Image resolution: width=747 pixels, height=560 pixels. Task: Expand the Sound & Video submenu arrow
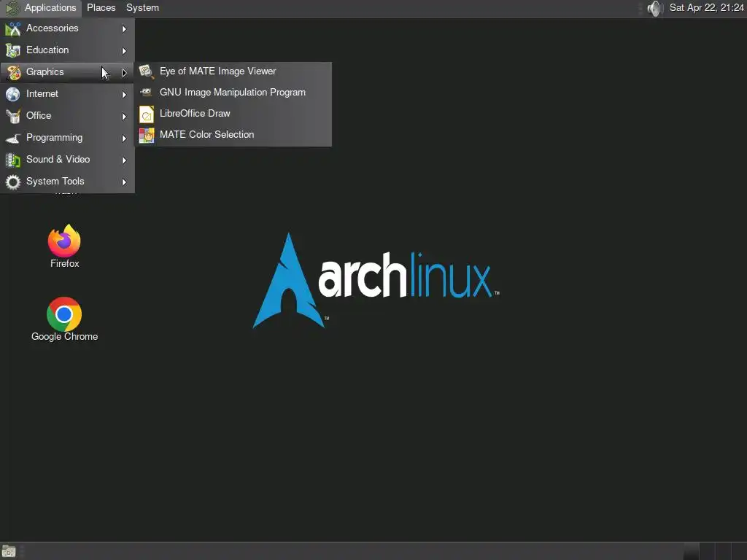coord(124,160)
